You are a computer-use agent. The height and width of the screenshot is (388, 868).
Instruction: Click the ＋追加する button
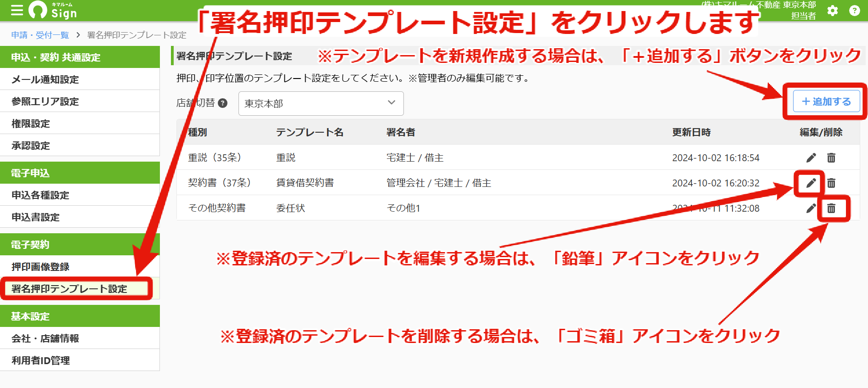point(826,101)
